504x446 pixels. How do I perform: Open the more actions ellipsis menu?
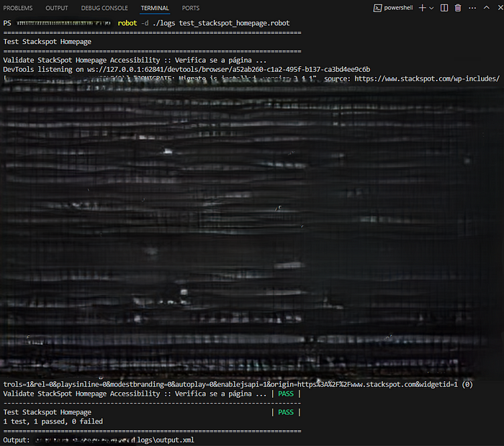tap(472, 8)
